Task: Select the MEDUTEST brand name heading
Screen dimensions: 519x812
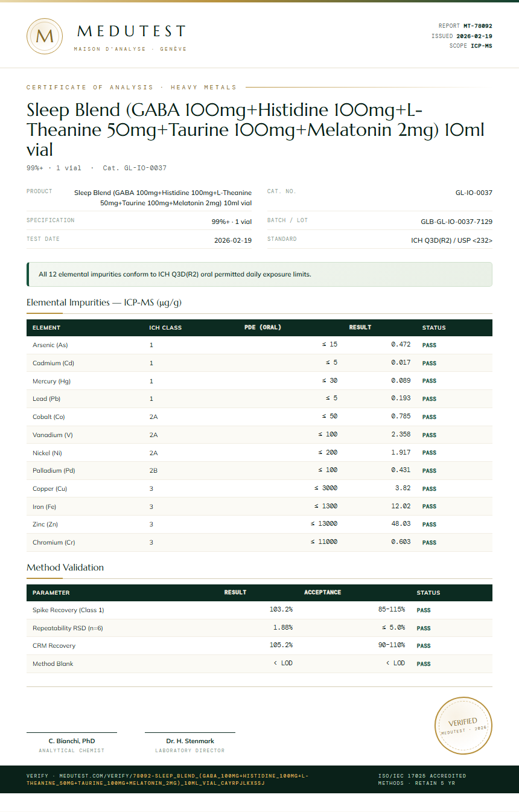Action: coord(132,31)
